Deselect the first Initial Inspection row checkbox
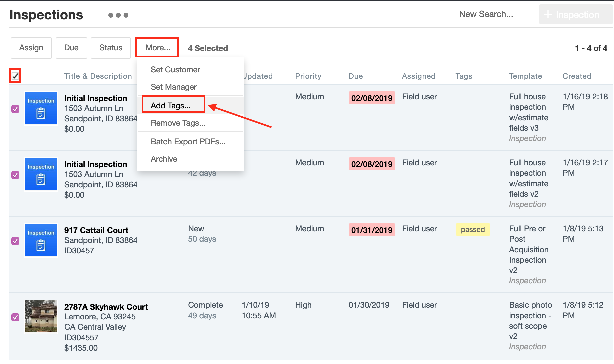The height and width of the screenshot is (364, 614). (x=15, y=109)
